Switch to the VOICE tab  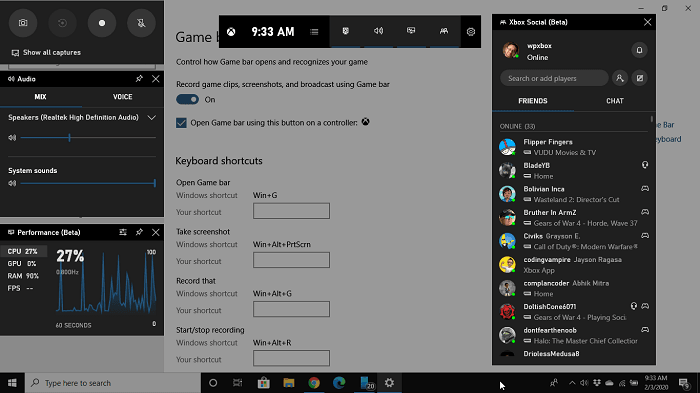(x=122, y=97)
